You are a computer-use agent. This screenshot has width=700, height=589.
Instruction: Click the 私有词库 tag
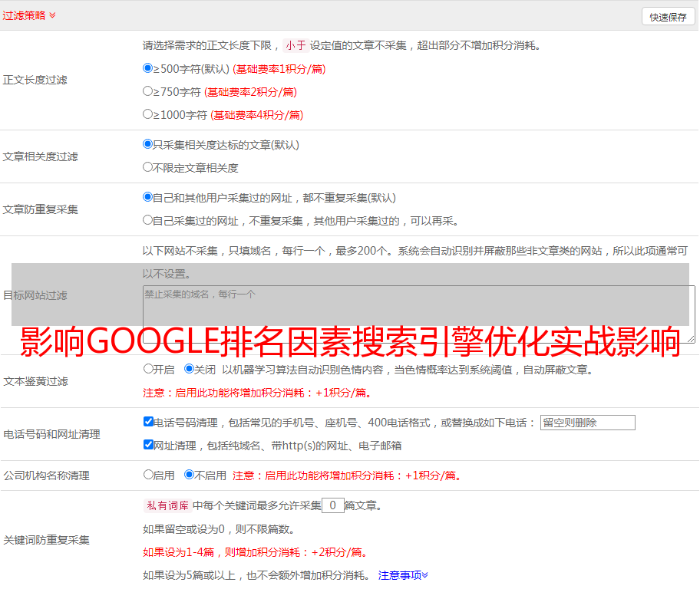(x=168, y=505)
